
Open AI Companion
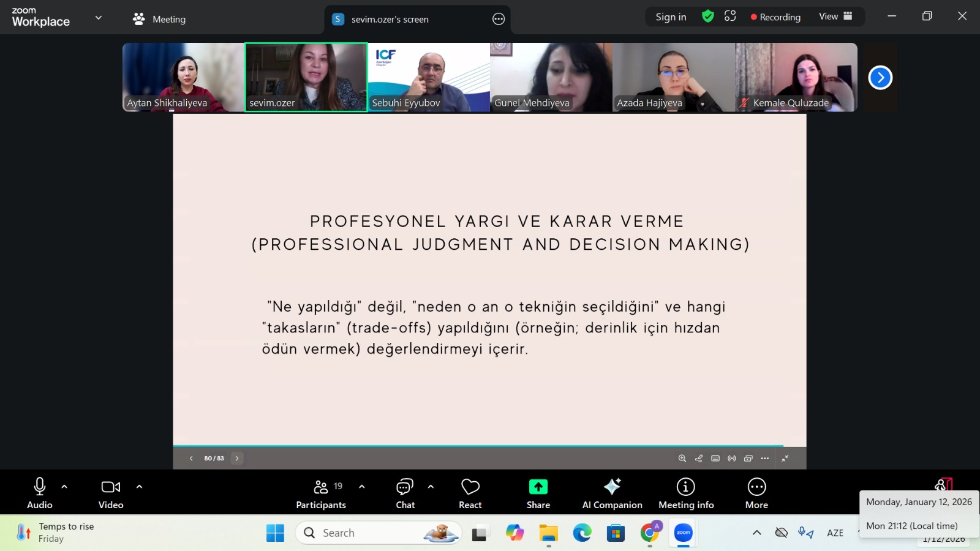click(612, 493)
